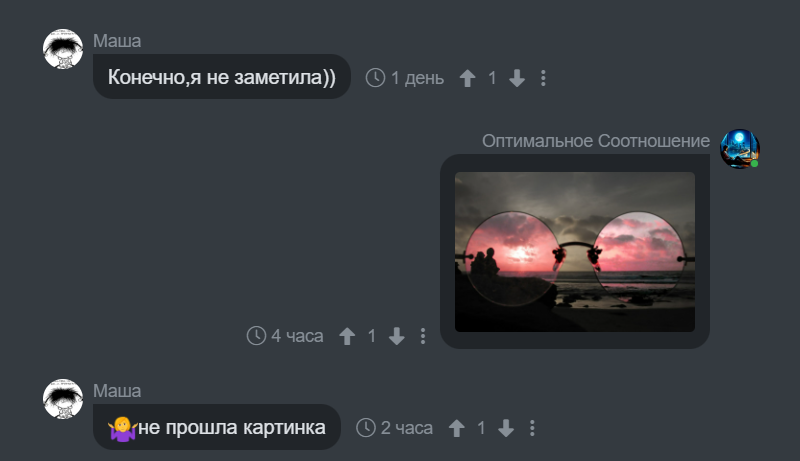800x461 pixels.
Task: Click the clock icon next to '1 день'
Action: pyautogui.click(x=375, y=78)
